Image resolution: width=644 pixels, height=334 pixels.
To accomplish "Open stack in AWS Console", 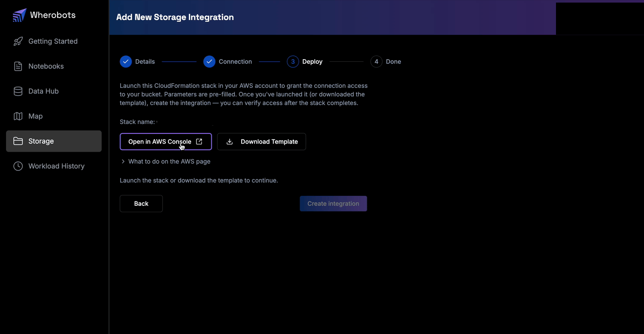I will tap(166, 141).
